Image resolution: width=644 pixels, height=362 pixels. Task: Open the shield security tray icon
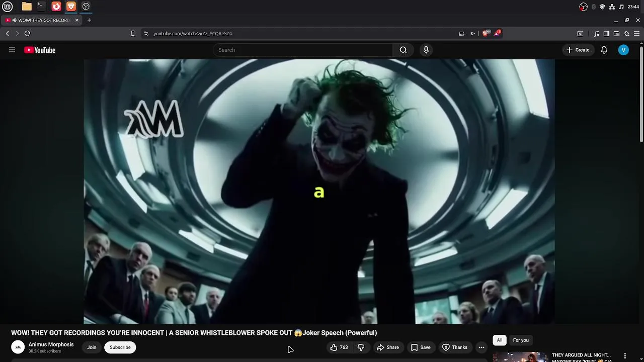tap(602, 7)
